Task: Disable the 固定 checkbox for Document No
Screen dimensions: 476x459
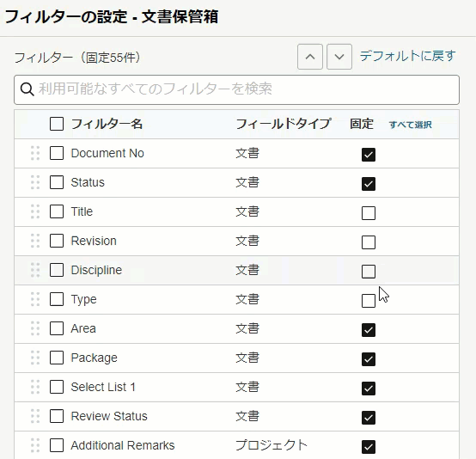Action: point(369,155)
